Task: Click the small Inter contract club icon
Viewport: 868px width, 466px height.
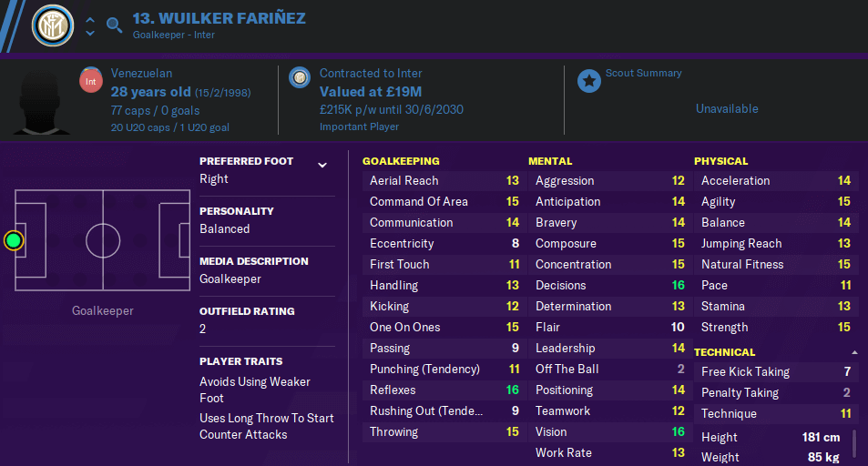Action: (300, 77)
